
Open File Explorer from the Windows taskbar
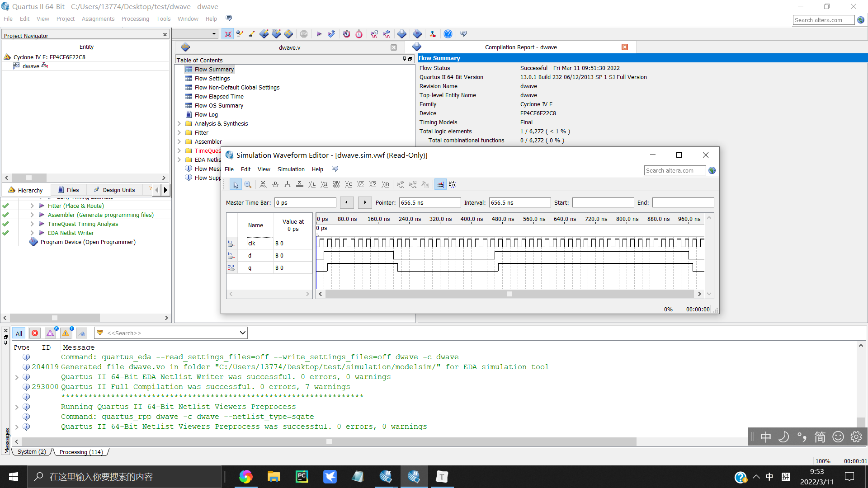pyautogui.click(x=274, y=477)
